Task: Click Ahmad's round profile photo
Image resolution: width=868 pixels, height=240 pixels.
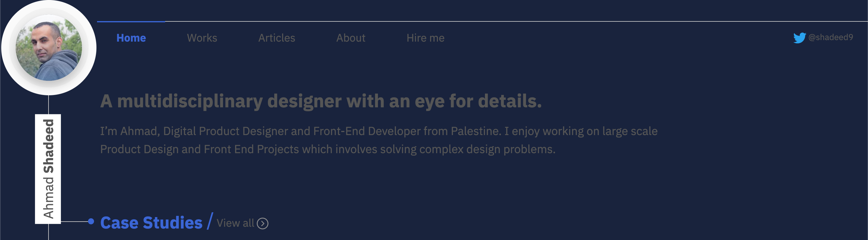Action: click(49, 48)
